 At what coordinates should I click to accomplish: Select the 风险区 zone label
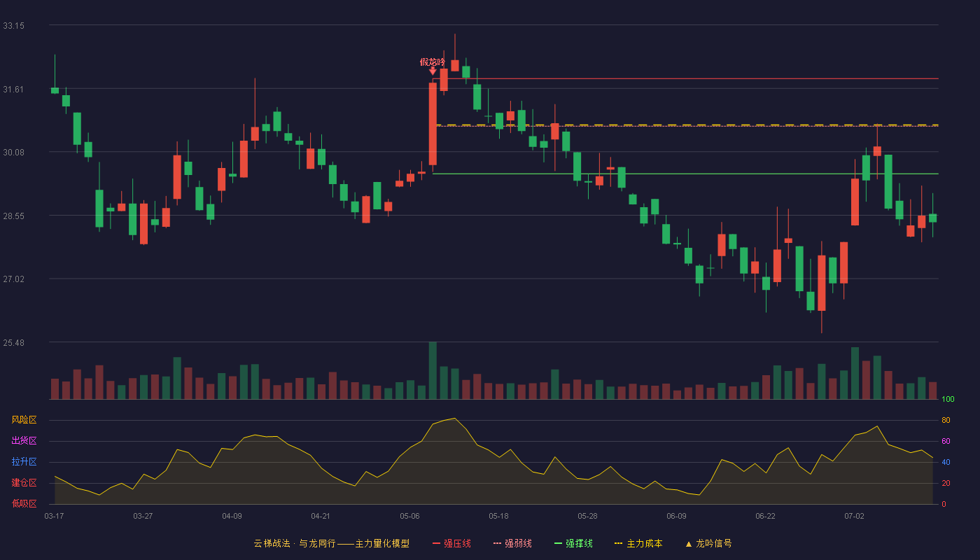point(24,420)
